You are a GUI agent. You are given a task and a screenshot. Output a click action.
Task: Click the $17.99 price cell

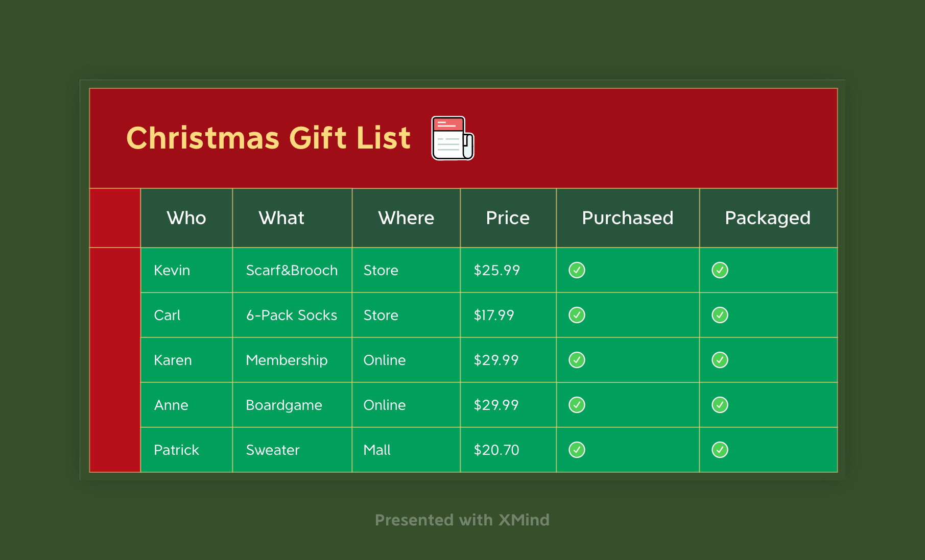508,315
